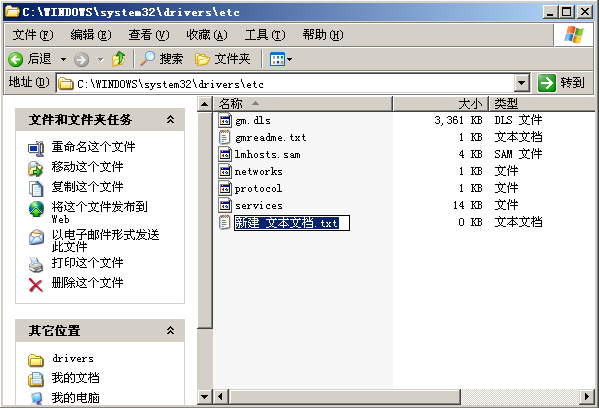Screen dimensions: 599x408
Task: Open the Search (搜索) magnifier tool
Action: 162,59
